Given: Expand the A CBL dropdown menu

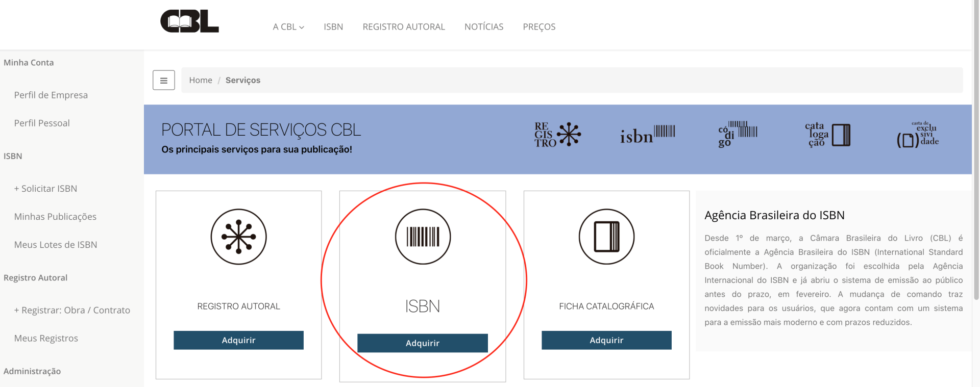Looking at the screenshot, I should pyautogui.click(x=288, y=27).
